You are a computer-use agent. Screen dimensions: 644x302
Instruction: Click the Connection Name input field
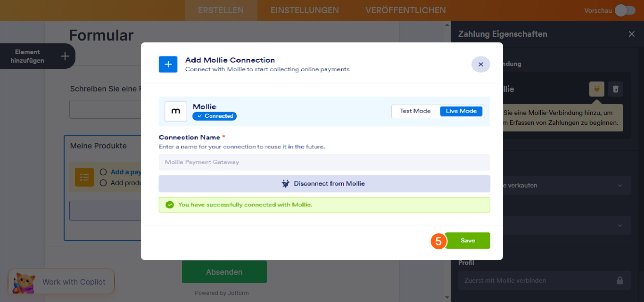(324, 162)
